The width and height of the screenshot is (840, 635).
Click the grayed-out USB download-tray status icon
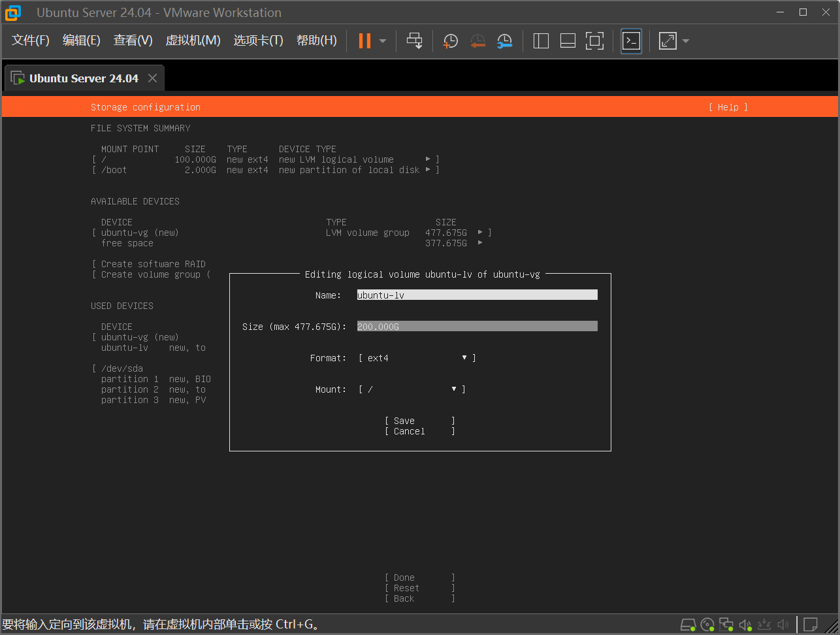point(764,625)
